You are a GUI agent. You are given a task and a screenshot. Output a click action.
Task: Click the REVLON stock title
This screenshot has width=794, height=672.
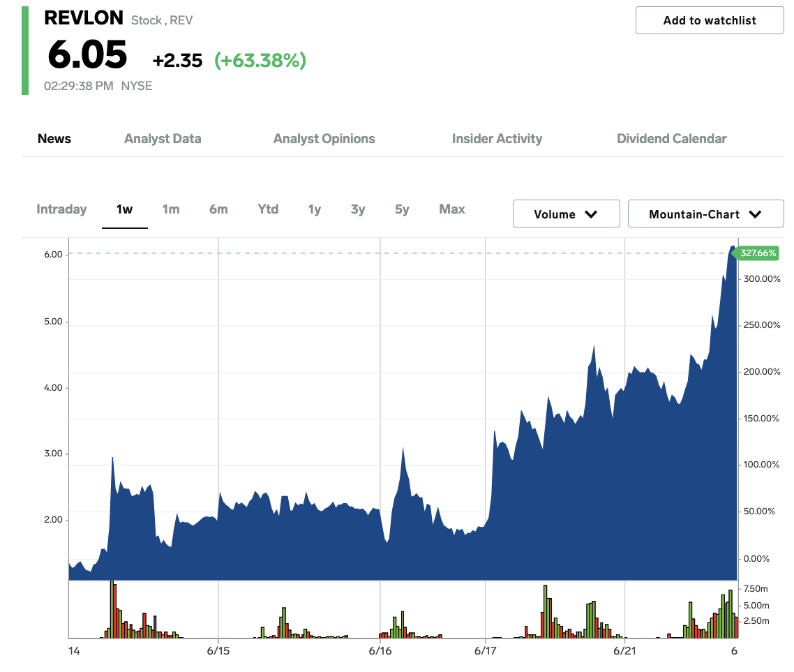tap(84, 17)
